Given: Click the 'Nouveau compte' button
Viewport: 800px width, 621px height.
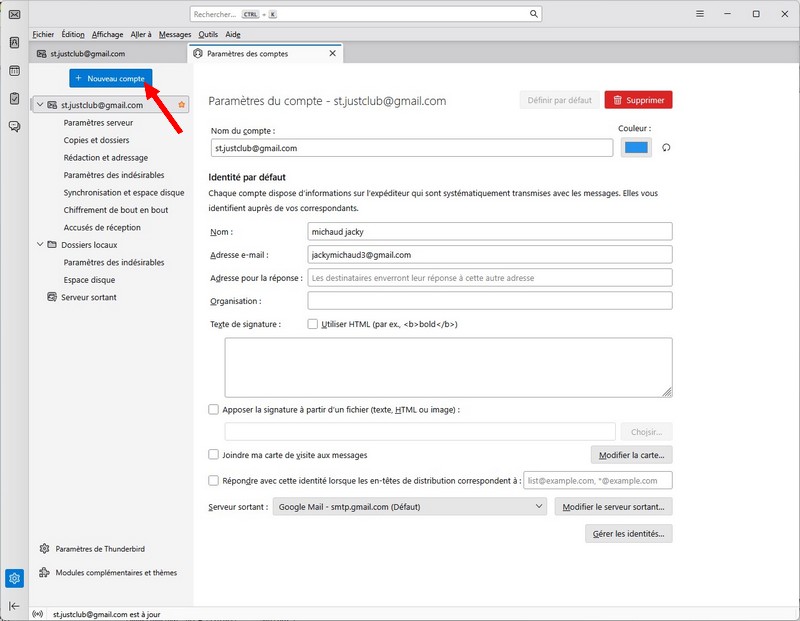Looking at the screenshot, I should 110,78.
